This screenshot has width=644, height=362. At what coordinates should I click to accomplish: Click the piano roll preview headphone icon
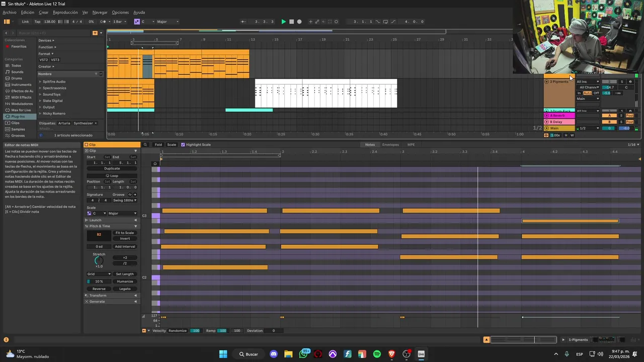155,163
